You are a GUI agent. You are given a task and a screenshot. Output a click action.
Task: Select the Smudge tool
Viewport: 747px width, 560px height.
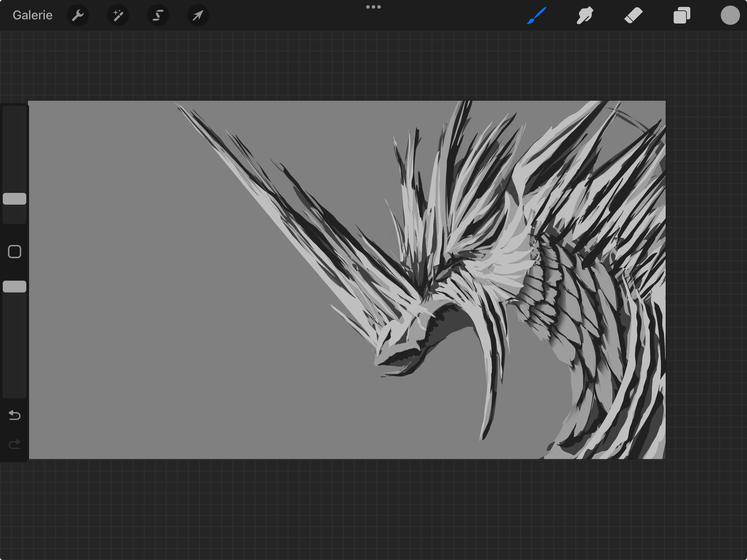(585, 15)
